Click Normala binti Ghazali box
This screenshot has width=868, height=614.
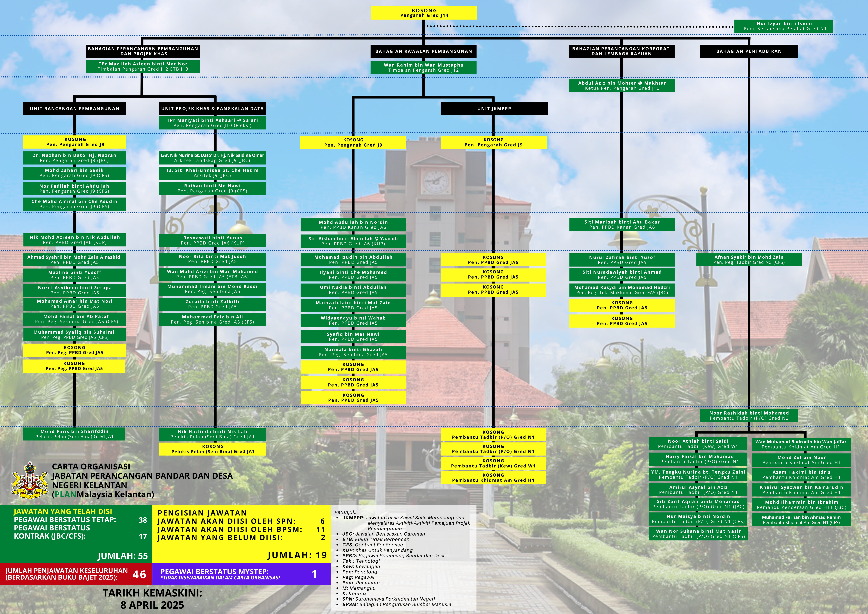coord(353,352)
